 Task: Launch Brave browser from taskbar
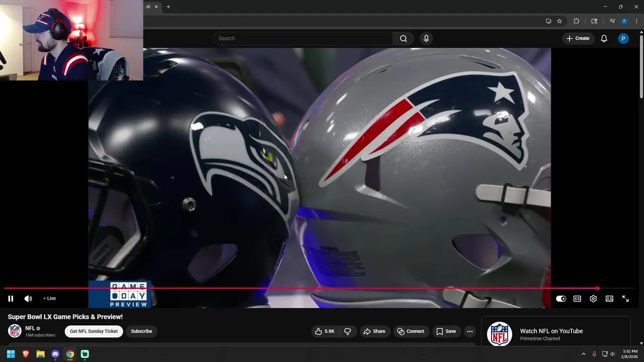[x=26, y=354]
